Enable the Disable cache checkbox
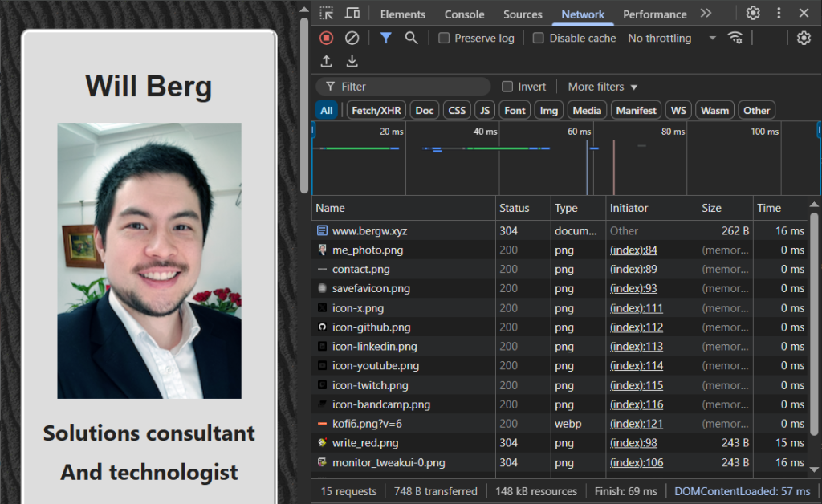 point(539,38)
